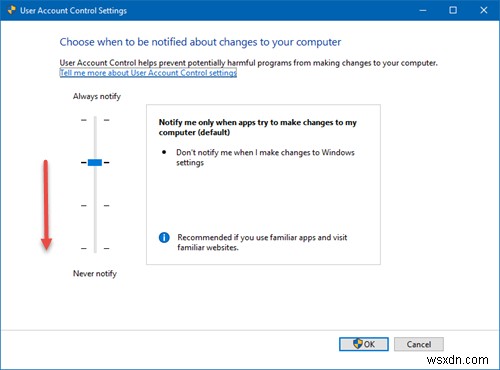This screenshot has height=370, width=500.
Task: Confirm with the OK button
Action: (364, 344)
